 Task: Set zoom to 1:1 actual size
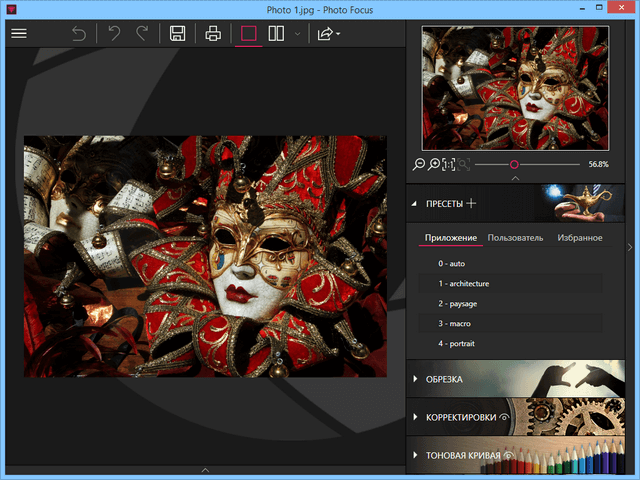click(x=448, y=164)
